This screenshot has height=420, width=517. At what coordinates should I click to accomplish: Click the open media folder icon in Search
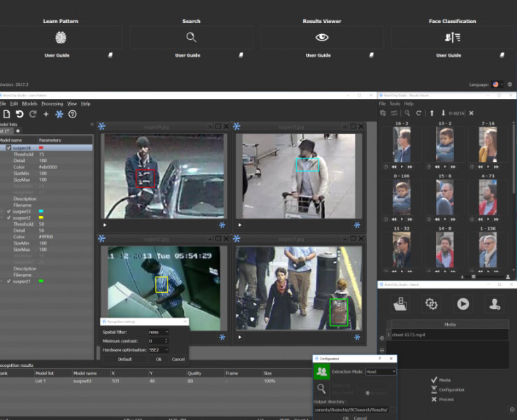point(400,304)
